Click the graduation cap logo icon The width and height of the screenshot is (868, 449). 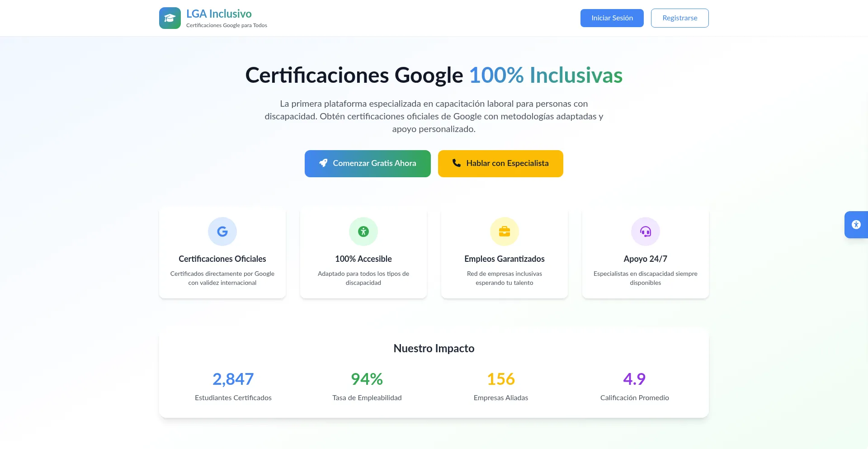170,18
